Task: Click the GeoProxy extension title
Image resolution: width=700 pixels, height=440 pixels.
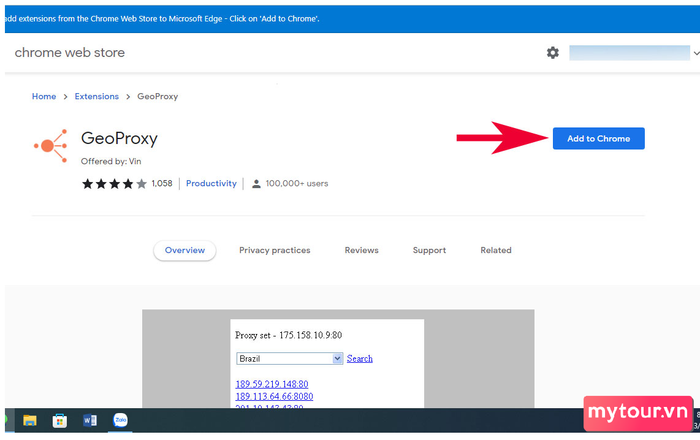Action: 119,138
